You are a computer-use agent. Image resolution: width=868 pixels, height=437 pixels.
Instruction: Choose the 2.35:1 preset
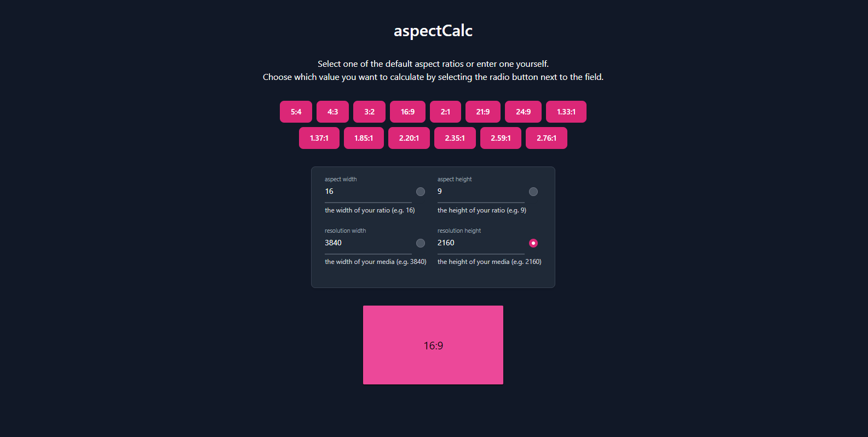[455, 138]
